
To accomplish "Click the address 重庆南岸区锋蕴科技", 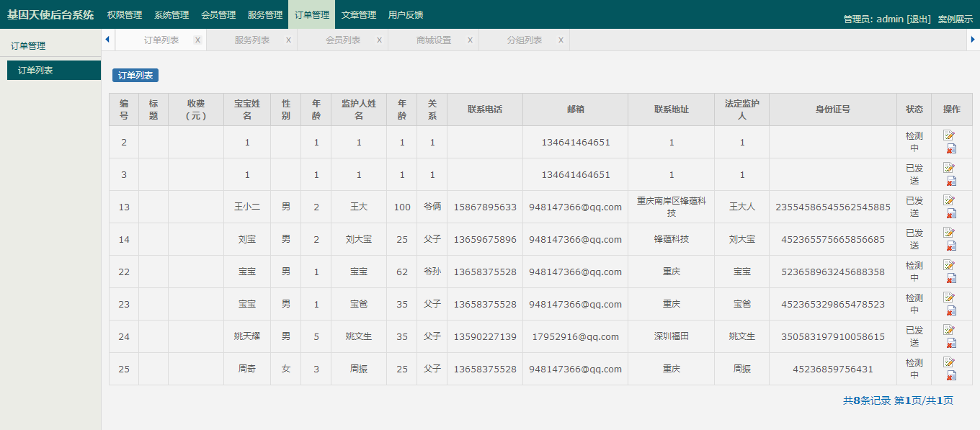I will 672,207.
